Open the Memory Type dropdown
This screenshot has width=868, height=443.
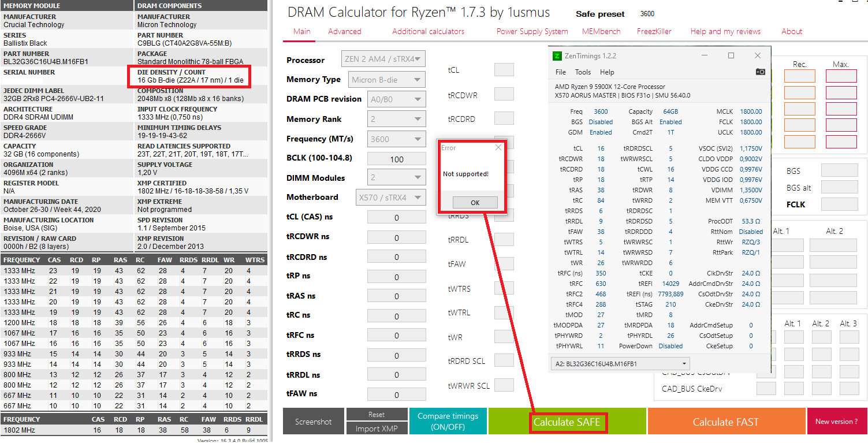(x=387, y=80)
